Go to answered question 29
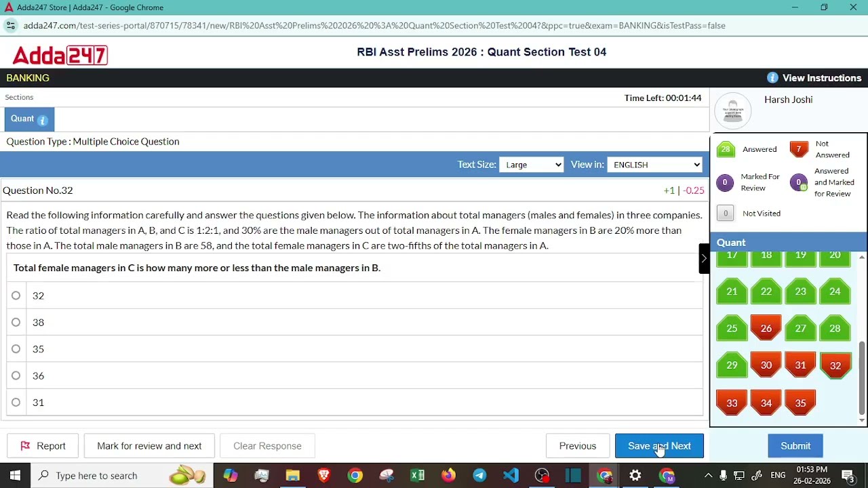Screen dimensions: 868x488 (732, 365)
